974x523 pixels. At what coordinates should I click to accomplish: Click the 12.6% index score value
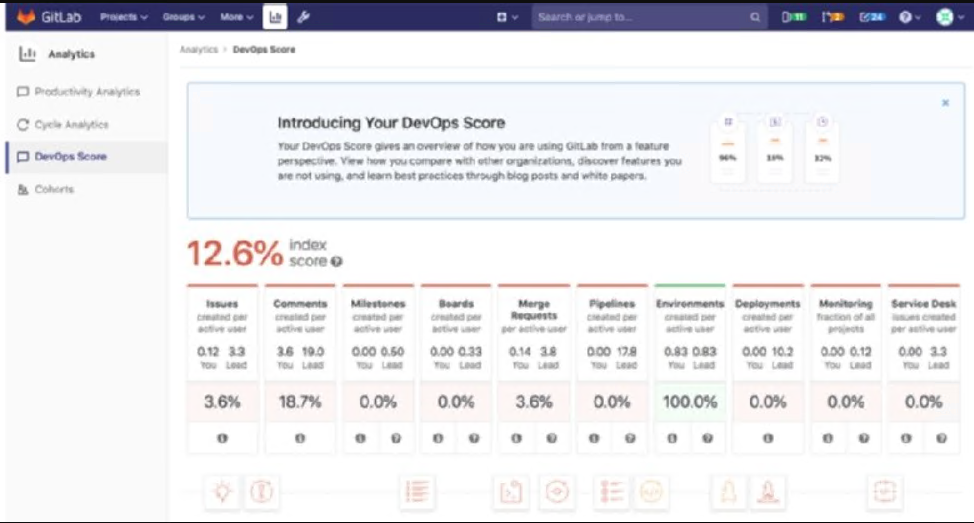click(235, 253)
